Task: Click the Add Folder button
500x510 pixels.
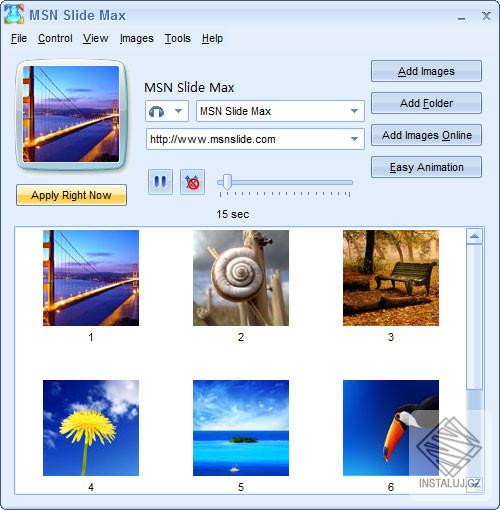Action: point(426,103)
